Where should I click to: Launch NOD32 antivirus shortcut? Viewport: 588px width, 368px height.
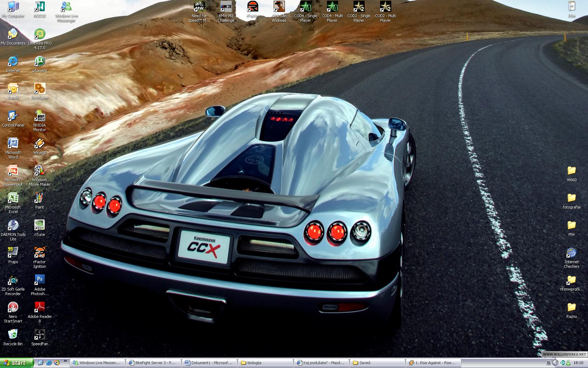click(40, 9)
